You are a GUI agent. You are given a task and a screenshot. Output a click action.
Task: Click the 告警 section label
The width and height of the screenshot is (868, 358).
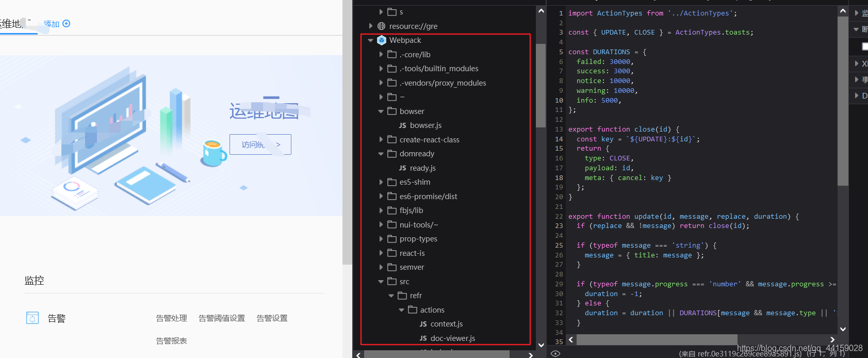[57, 319]
